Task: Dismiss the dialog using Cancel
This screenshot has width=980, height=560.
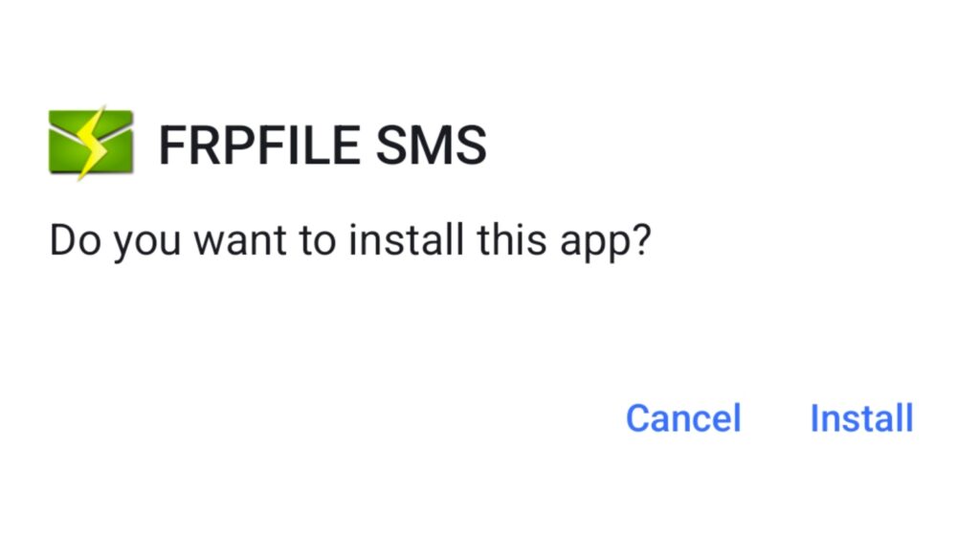Action: (x=683, y=418)
